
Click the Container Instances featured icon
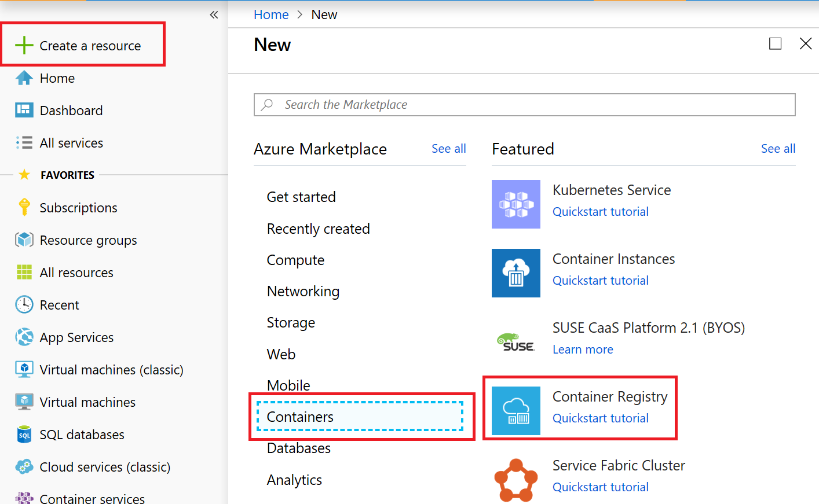(516, 273)
